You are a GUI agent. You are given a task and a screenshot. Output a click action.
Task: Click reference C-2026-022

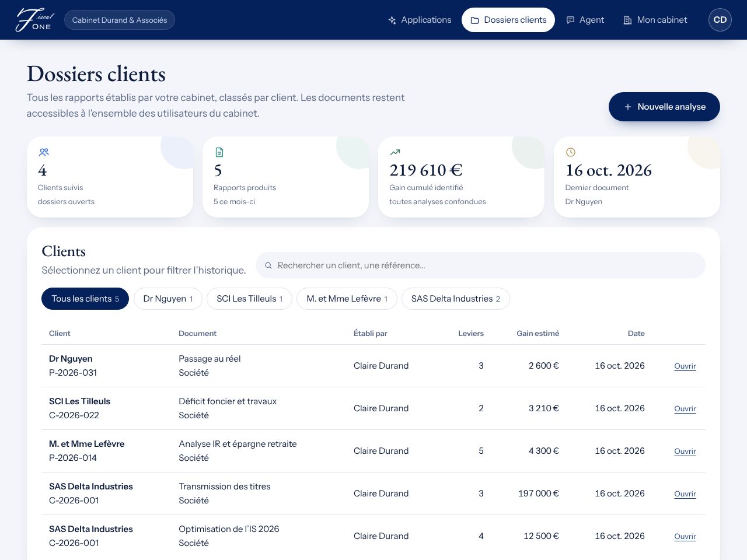click(74, 415)
